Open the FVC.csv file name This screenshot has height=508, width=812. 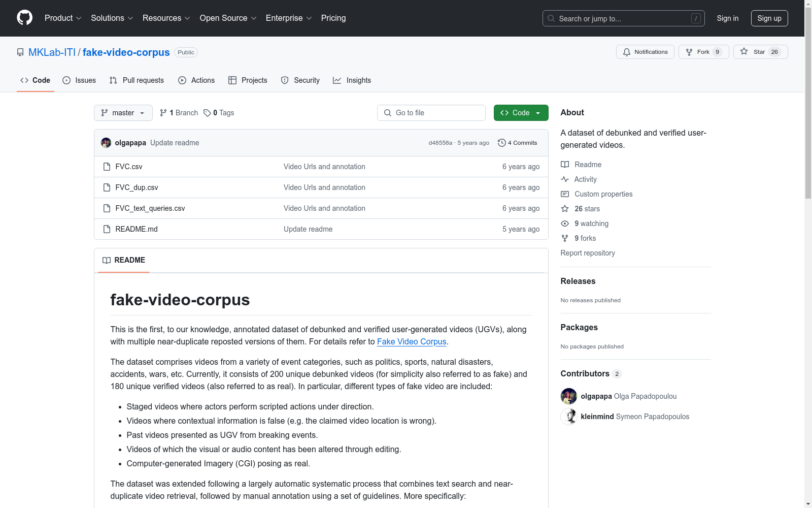click(129, 167)
